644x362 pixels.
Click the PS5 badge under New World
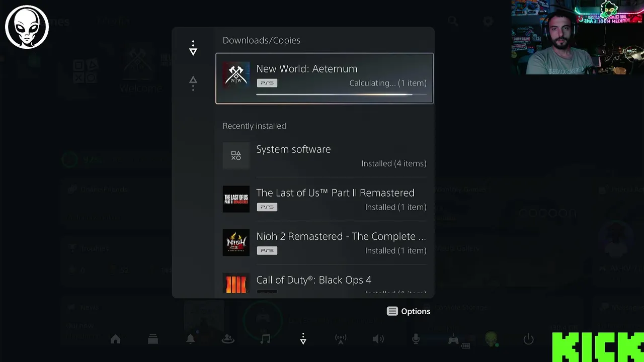click(x=267, y=83)
